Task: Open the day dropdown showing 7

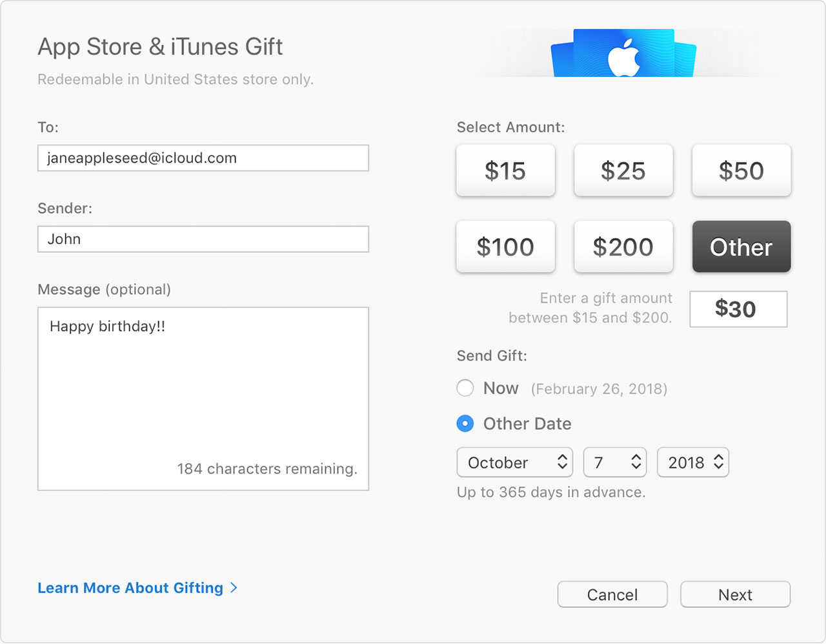Action: [x=615, y=463]
